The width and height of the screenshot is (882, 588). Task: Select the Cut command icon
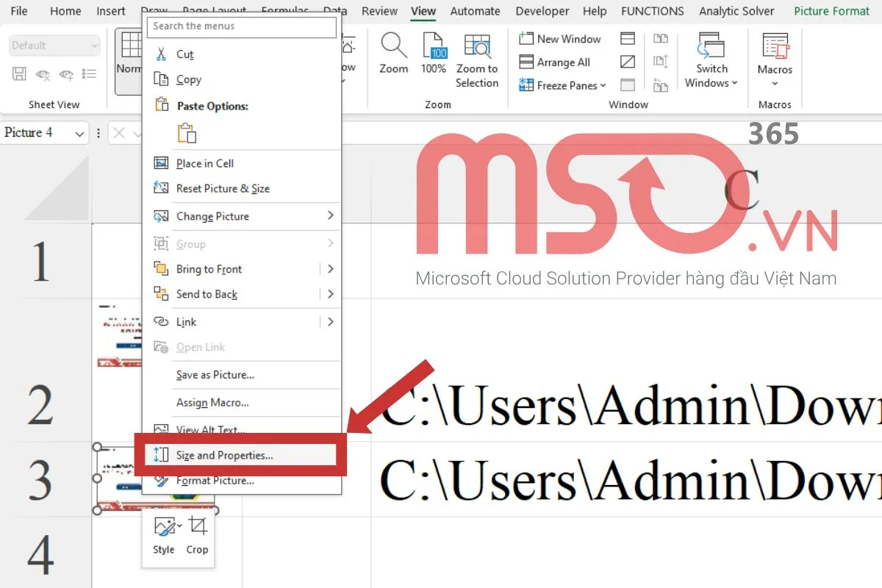tap(162, 54)
